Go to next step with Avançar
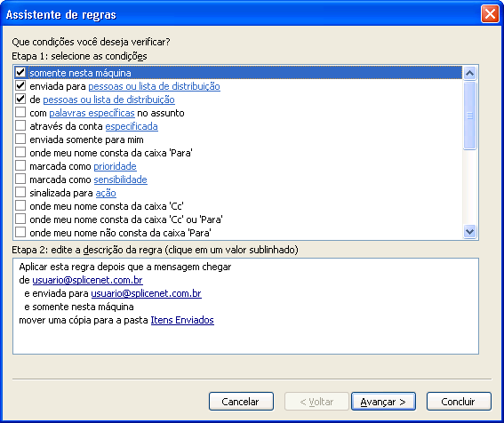 point(383,401)
